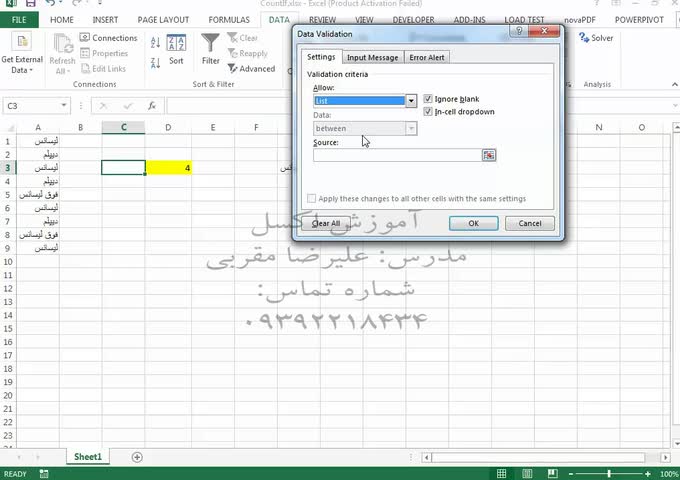
Task: Click Edit Links in Connections group
Action: [104, 69]
